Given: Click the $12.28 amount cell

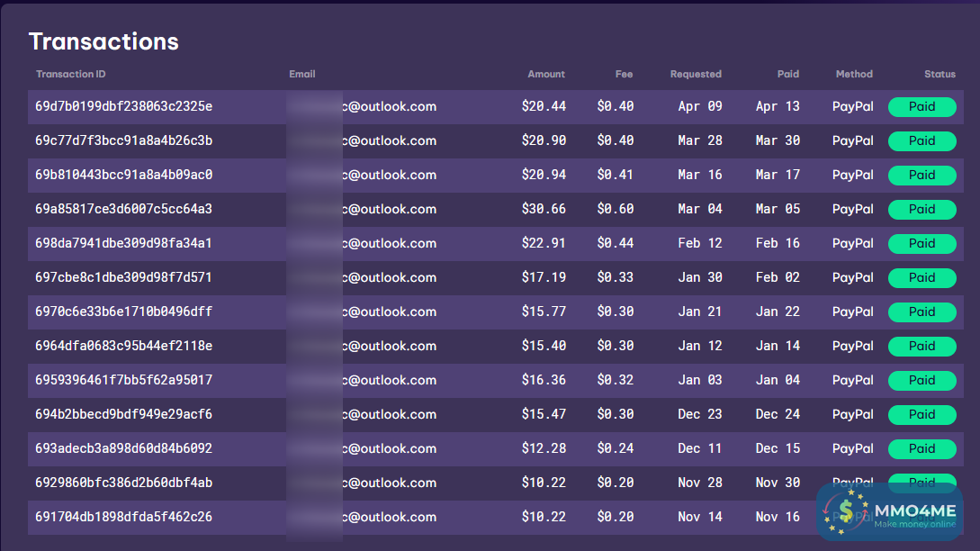Looking at the screenshot, I should coord(544,448).
